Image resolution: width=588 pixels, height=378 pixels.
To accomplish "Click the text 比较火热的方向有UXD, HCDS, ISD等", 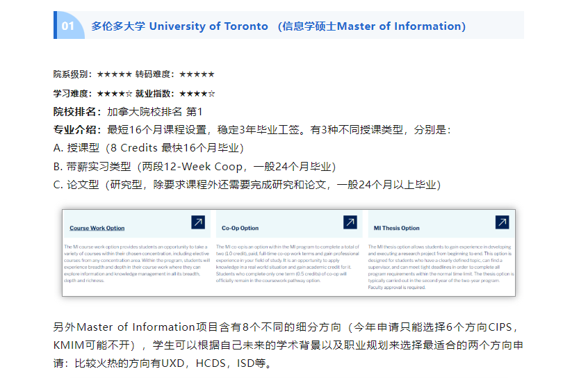I will (x=173, y=363).
